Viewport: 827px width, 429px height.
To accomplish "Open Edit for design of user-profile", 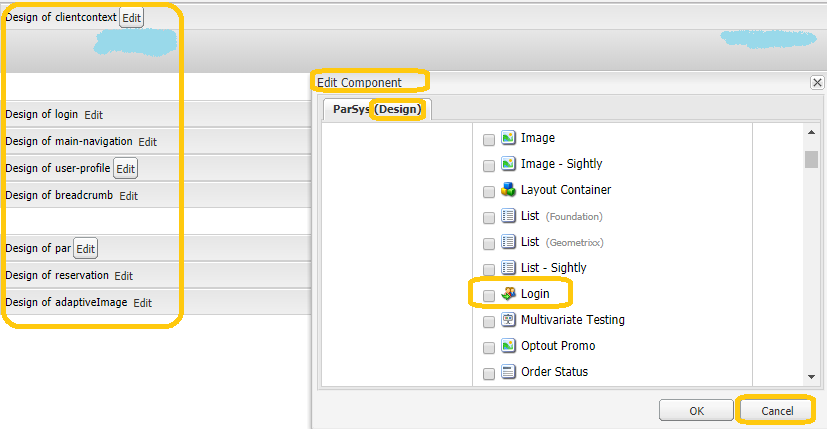I will tap(125, 168).
